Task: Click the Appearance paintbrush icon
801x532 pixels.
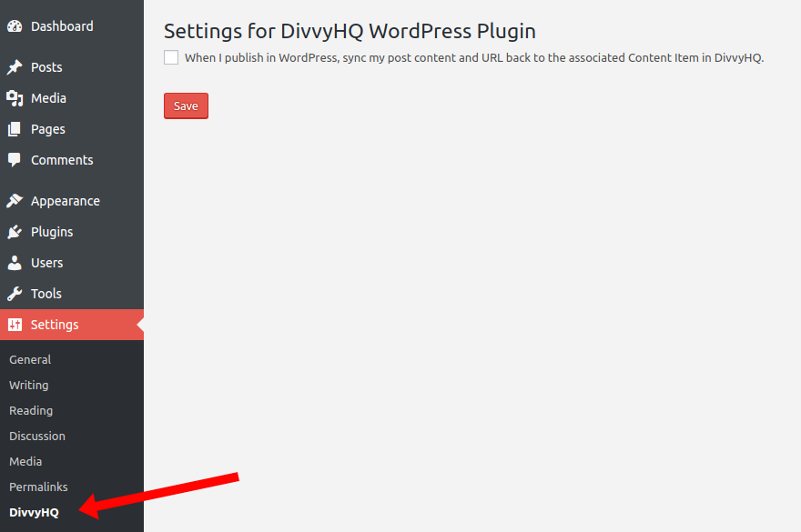Action: (15, 201)
